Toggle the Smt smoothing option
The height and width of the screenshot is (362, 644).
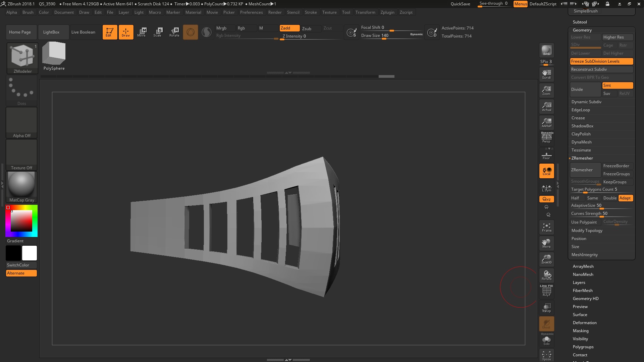point(618,85)
